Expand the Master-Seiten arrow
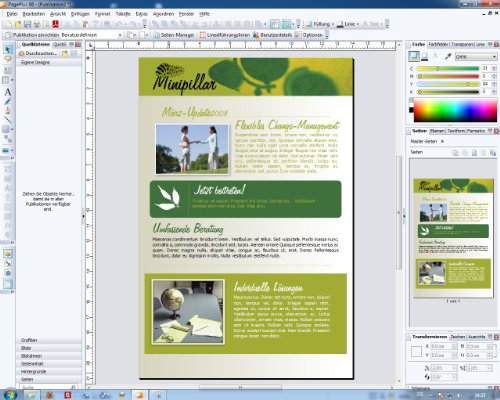Viewport: 500px width, 400px height. point(443,141)
